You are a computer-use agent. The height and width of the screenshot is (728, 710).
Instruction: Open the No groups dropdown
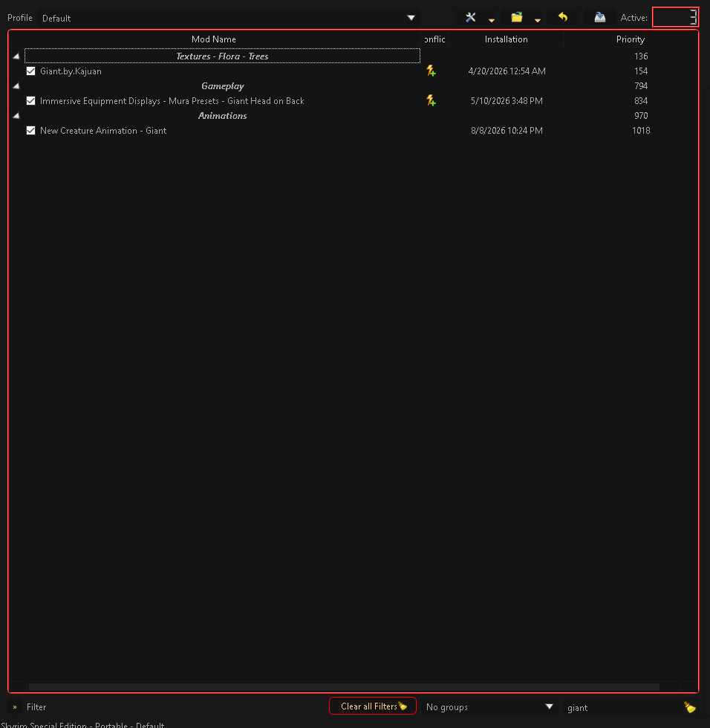click(x=490, y=707)
